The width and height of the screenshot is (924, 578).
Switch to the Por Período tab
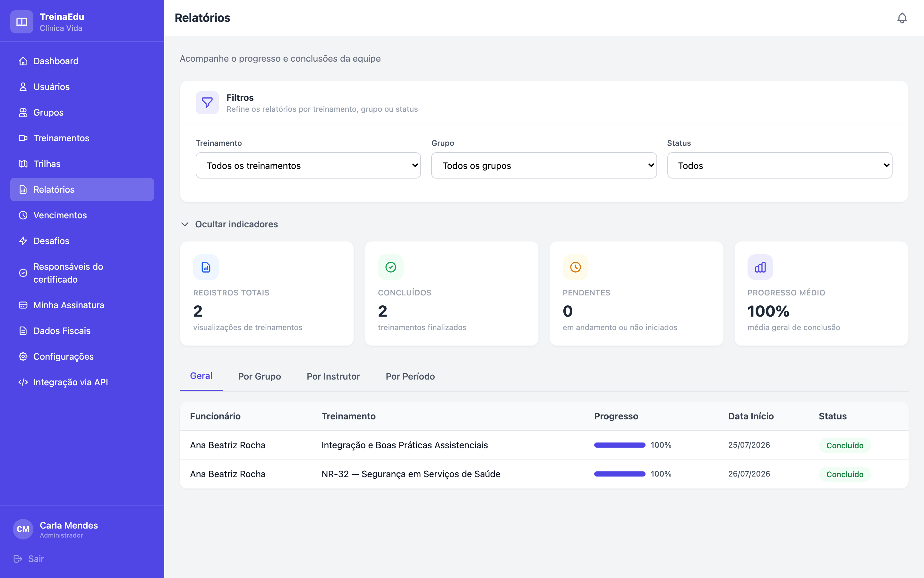(410, 377)
